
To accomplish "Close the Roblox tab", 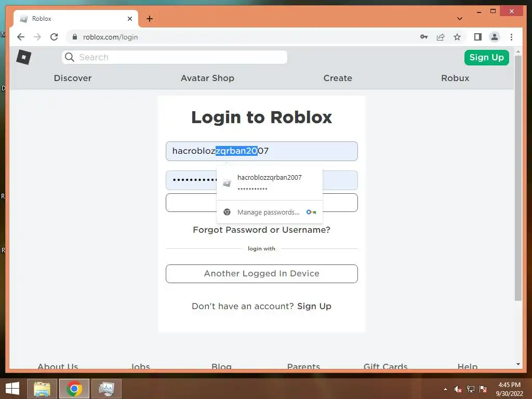I will pos(129,19).
